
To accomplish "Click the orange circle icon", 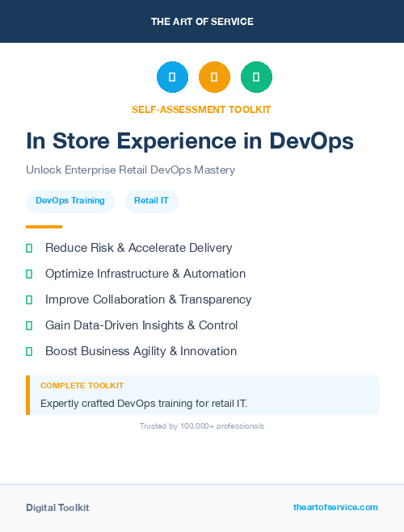I will [214, 77].
